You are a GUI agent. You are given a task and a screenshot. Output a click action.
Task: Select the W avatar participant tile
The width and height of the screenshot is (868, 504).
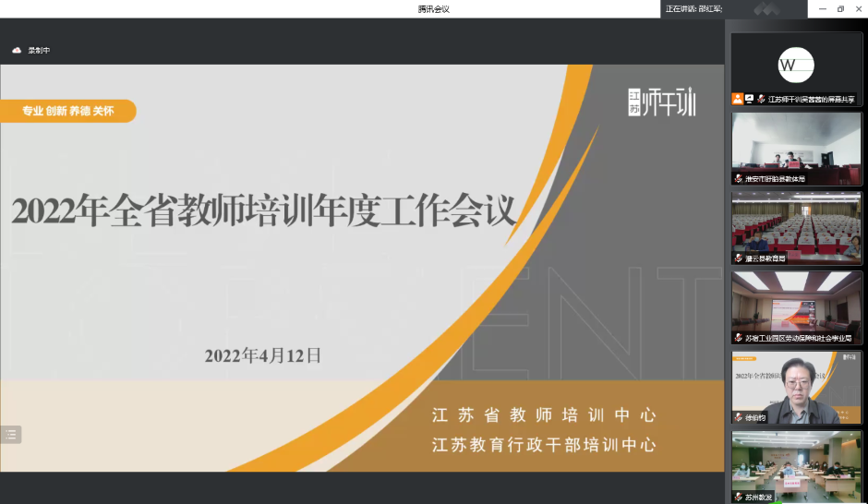point(796,65)
